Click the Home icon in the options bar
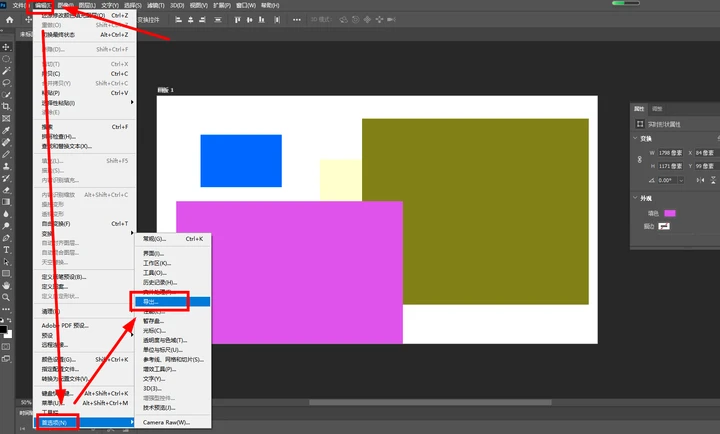The width and height of the screenshot is (720, 434). pos(9,20)
